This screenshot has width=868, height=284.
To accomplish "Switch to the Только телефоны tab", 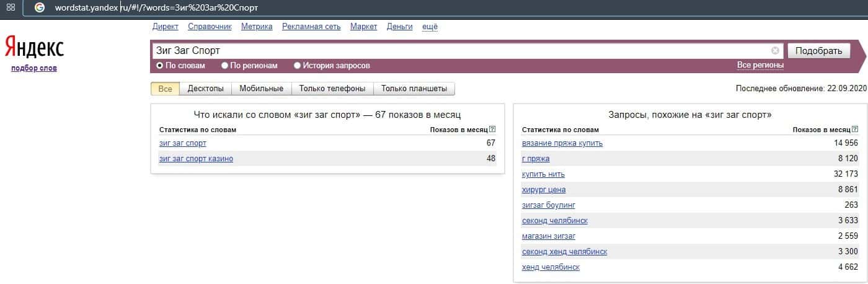I will click(x=332, y=89).
